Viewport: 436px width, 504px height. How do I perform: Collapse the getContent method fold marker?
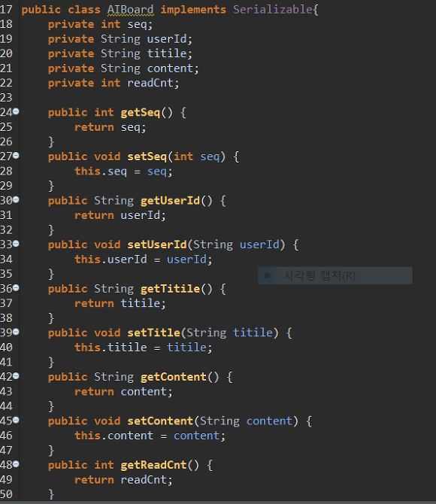[16, 376]
